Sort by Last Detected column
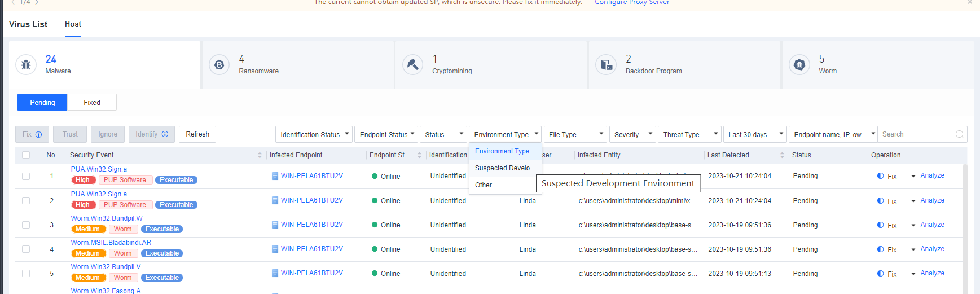 782,155
